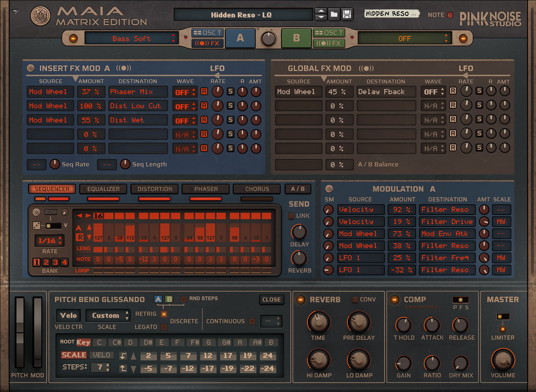
Task: Toggle the RETRIG option
Action: pos(164,314)
